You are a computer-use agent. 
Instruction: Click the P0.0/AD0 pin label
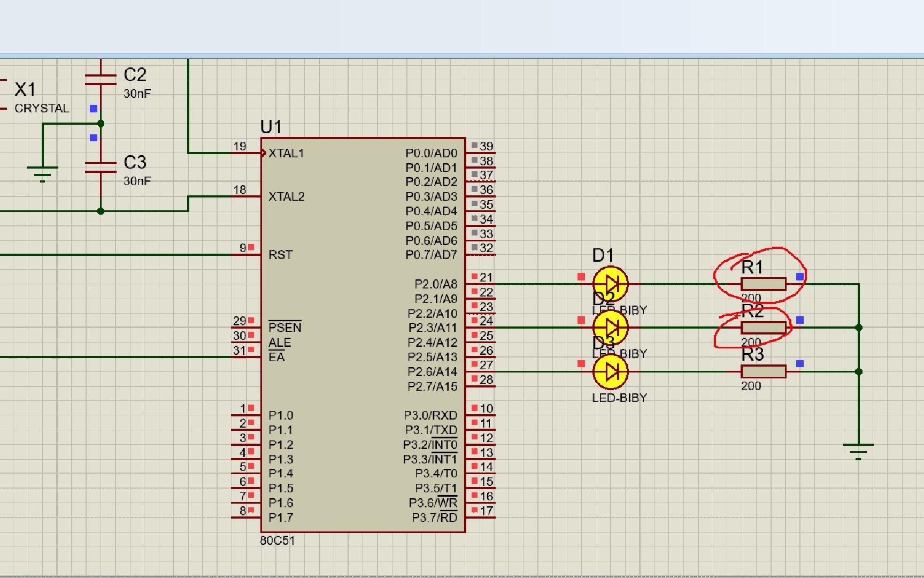pos(432,154)
